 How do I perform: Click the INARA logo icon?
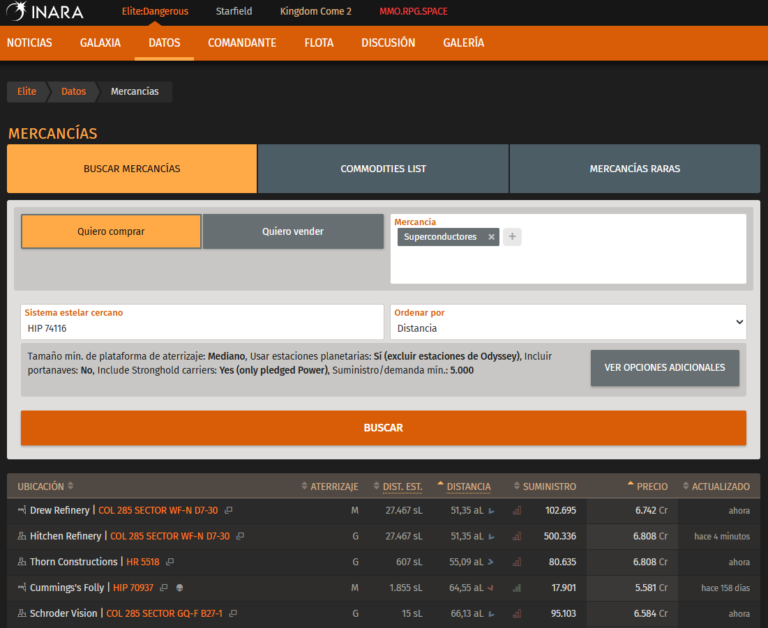coord(16,11)
